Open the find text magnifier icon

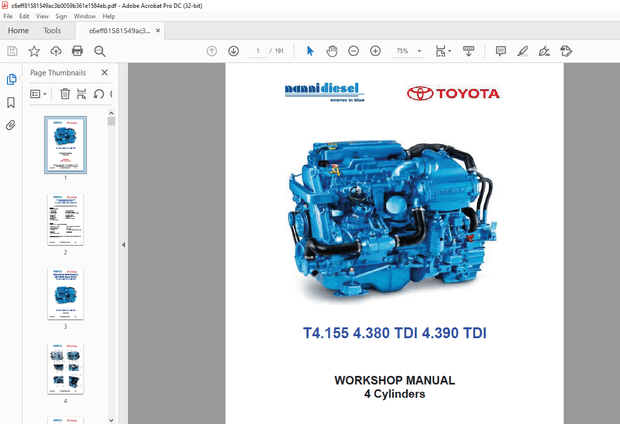coord(100,51)
